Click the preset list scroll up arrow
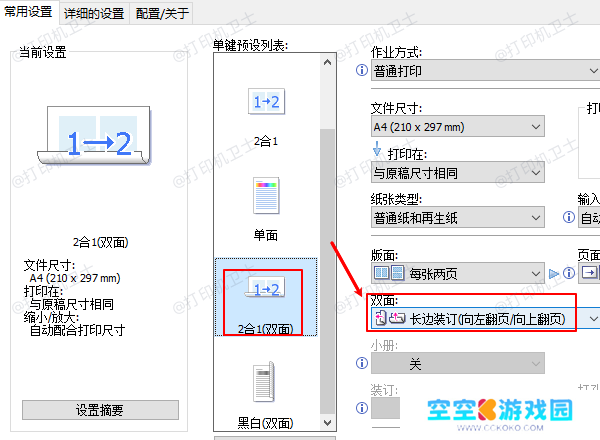 pos(327,62)
